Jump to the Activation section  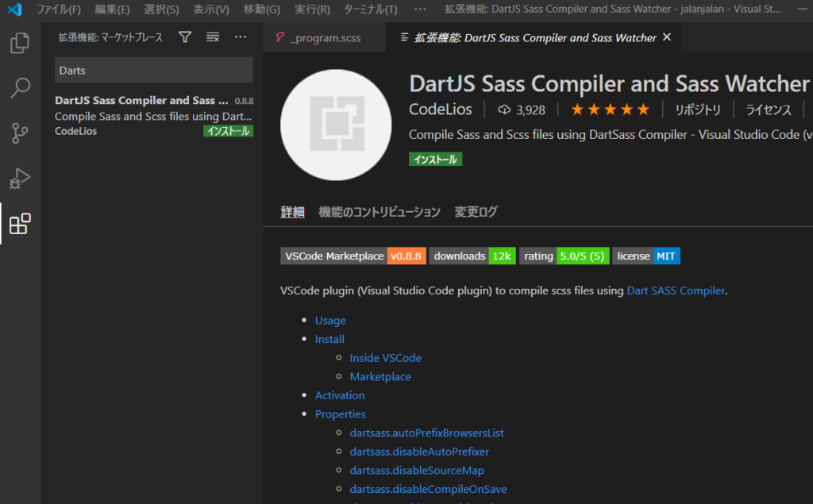340,395
